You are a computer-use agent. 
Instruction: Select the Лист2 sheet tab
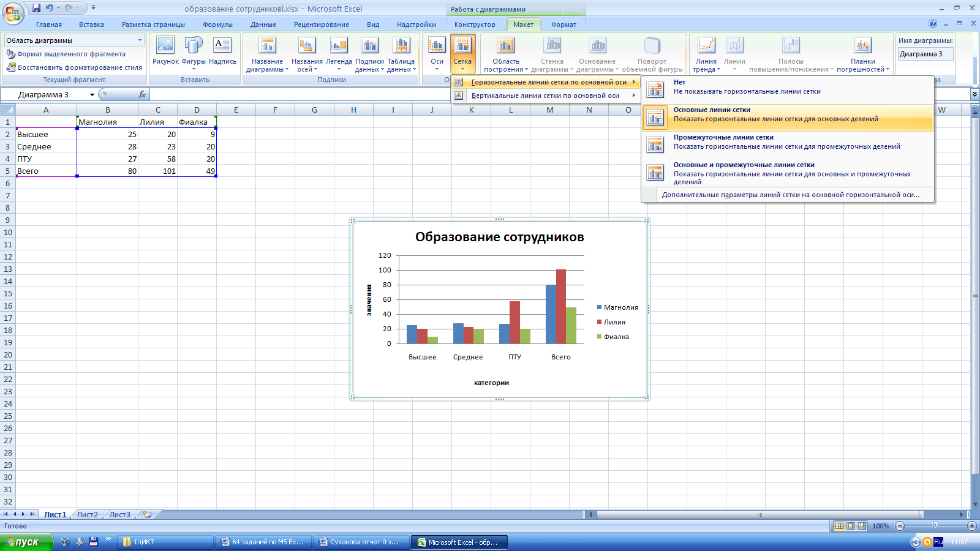click(88, 514)
